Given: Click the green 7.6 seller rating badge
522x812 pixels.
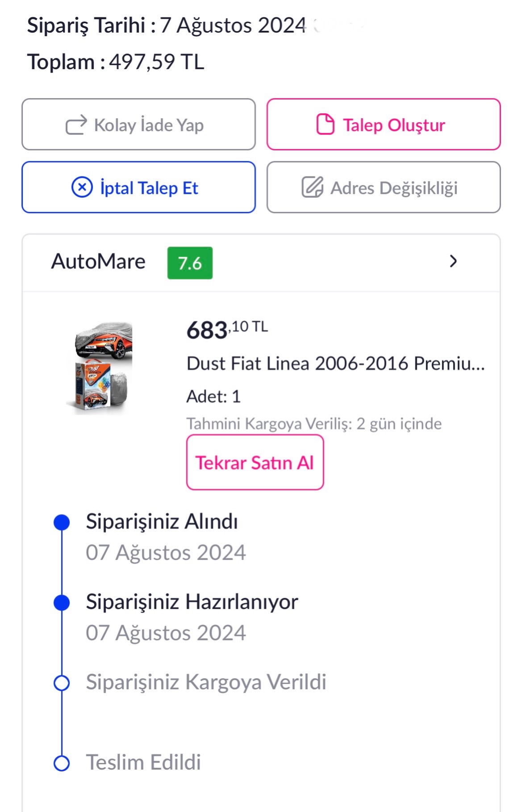Looking at the screenshot, I should [190, 263].
